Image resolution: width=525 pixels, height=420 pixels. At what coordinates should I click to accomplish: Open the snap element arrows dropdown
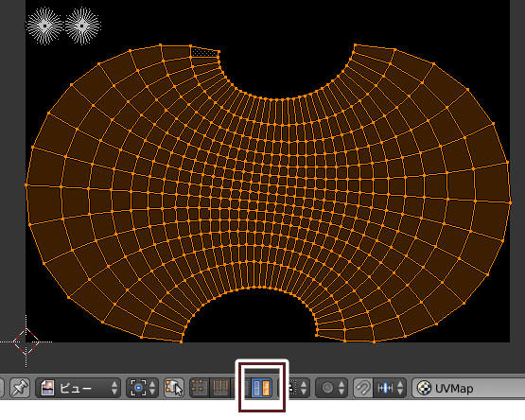click(x=400, y=388)
